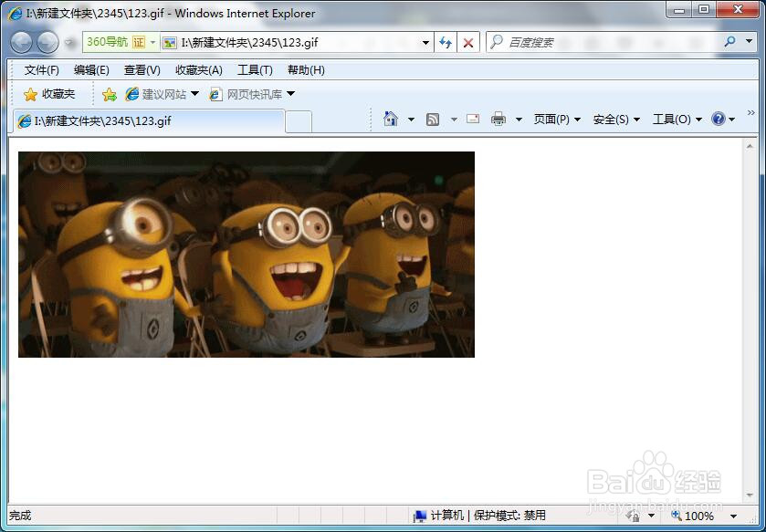Screen dimensions: 766x532
Task: Click the 建议网站 button
Action: pos(164,93)
